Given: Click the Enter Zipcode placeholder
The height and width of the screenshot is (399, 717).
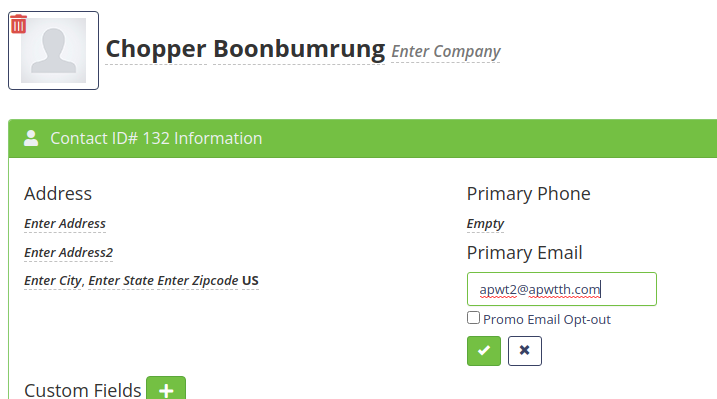Looking at the screenshot, I should (198, 280).
